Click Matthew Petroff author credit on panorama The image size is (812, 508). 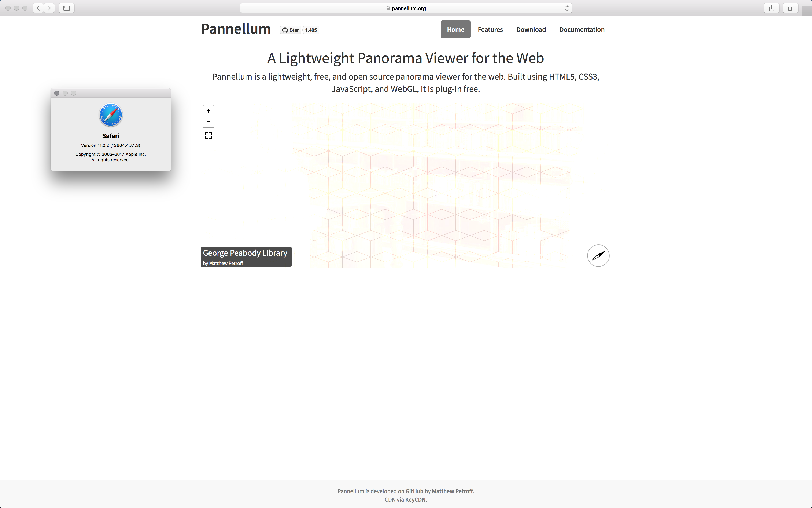coord(226,263)
